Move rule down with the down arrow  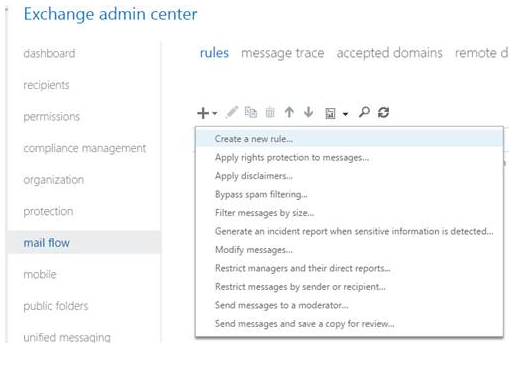pyautogui.click(x=309, y=112)
